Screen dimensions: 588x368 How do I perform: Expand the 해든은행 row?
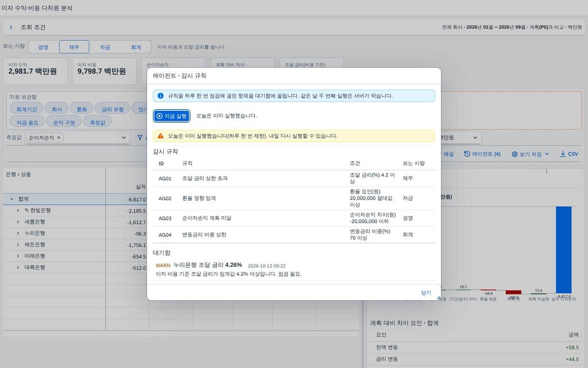[18, 245]
